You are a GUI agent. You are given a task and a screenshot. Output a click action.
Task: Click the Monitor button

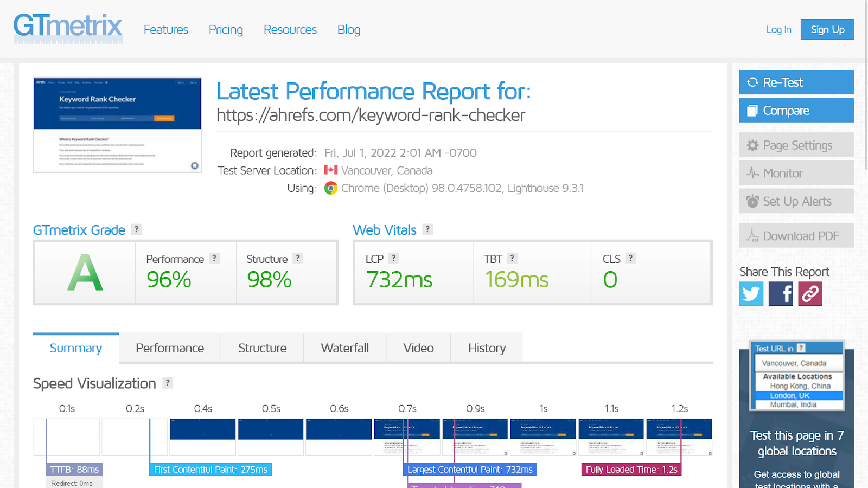pyautogui.click(x=796, y=173)
